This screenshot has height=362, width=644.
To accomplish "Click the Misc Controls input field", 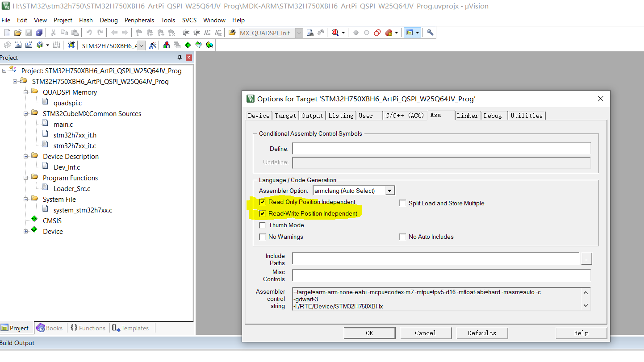I will [x=441, y=275].
